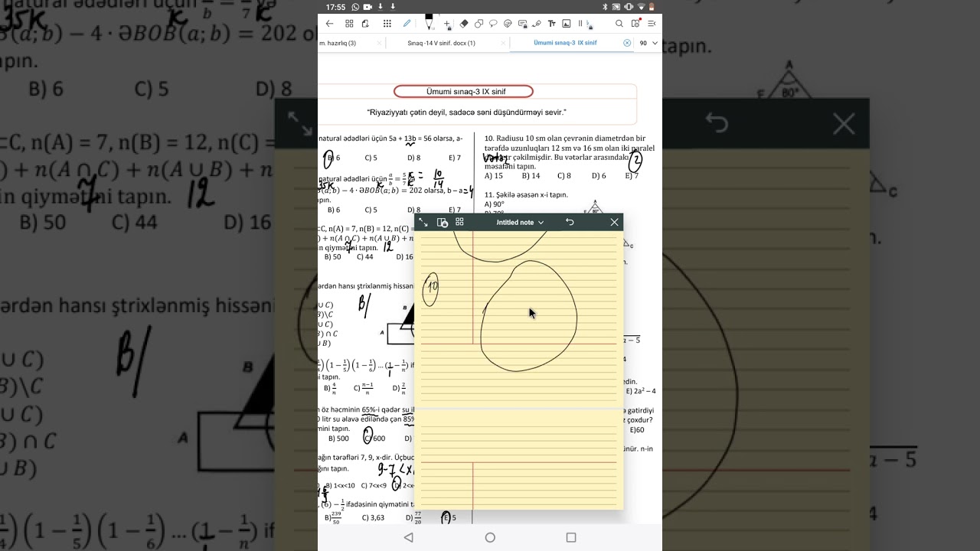Image resolution: width=980 pixels, height=551 pixels.
Task: Close the Untitled note window
Action: [614, 222]
